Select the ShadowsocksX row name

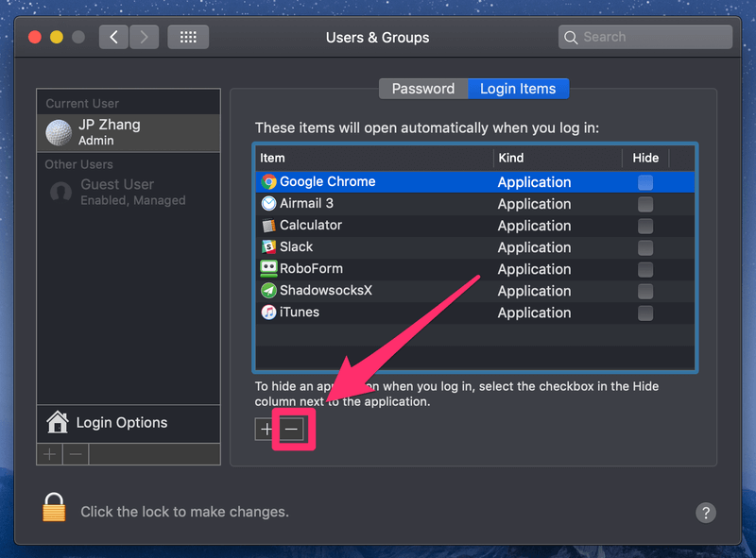(x=326, y=290)
